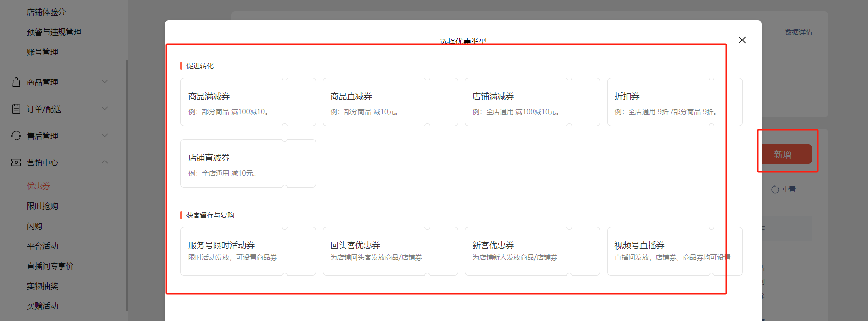This screenshot has width=868, height=321.
Task: Open 买赠活动 in the sidebar
Action: [x=42, y=306]
